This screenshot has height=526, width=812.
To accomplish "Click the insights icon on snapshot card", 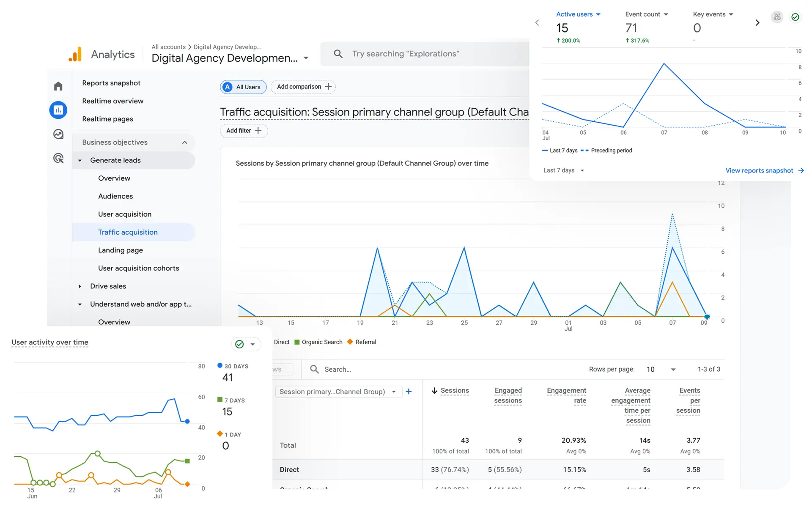I will click(777, 17).
